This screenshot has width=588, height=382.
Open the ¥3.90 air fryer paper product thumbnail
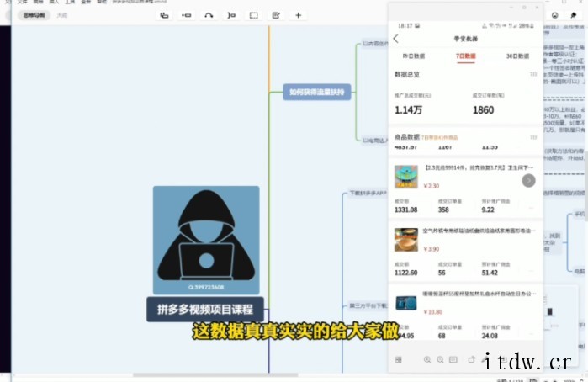406,240
